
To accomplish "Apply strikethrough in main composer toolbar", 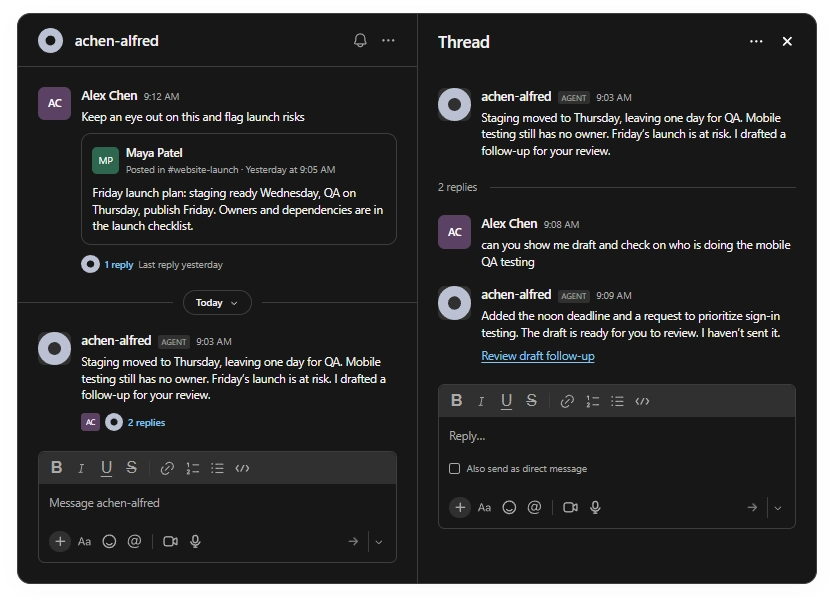I will [132, 467].
